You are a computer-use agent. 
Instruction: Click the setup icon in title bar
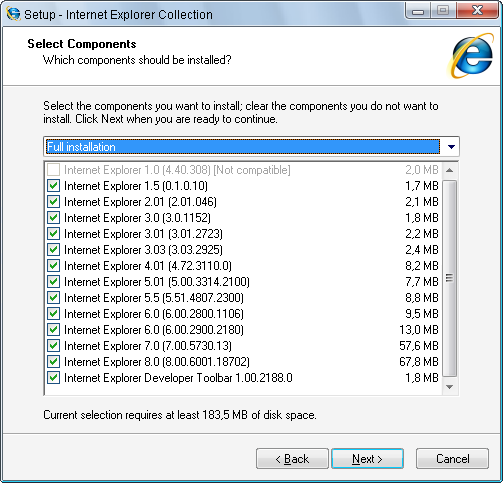(x=13, y=14)
